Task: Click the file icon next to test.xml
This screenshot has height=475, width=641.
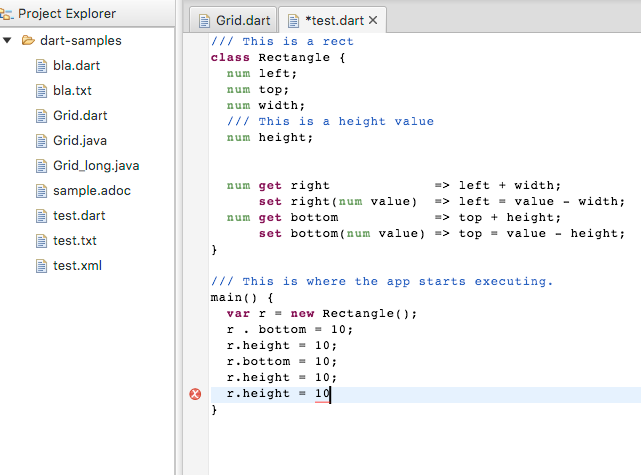Action: tap(42, 266)
